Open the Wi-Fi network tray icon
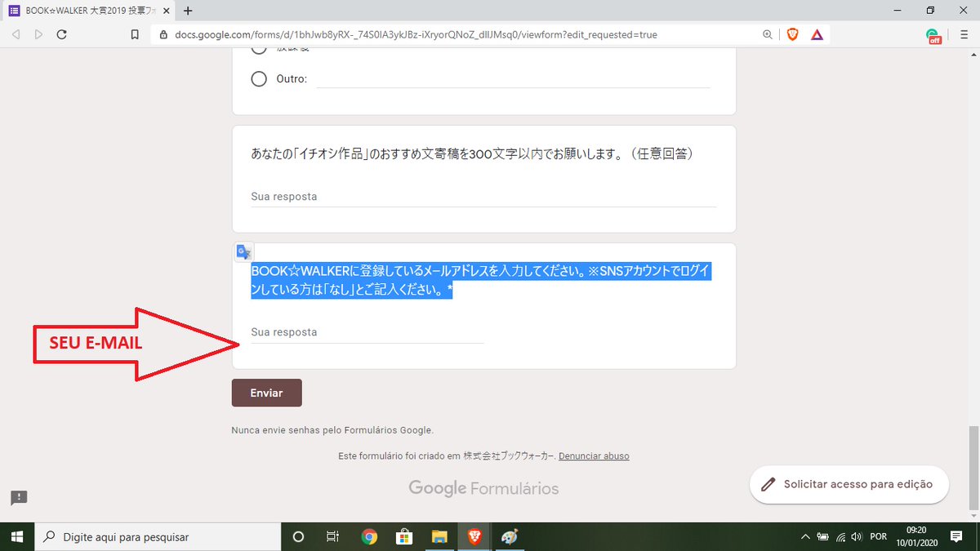The width and height of the screenshot is (980, 551). [840, 536]
